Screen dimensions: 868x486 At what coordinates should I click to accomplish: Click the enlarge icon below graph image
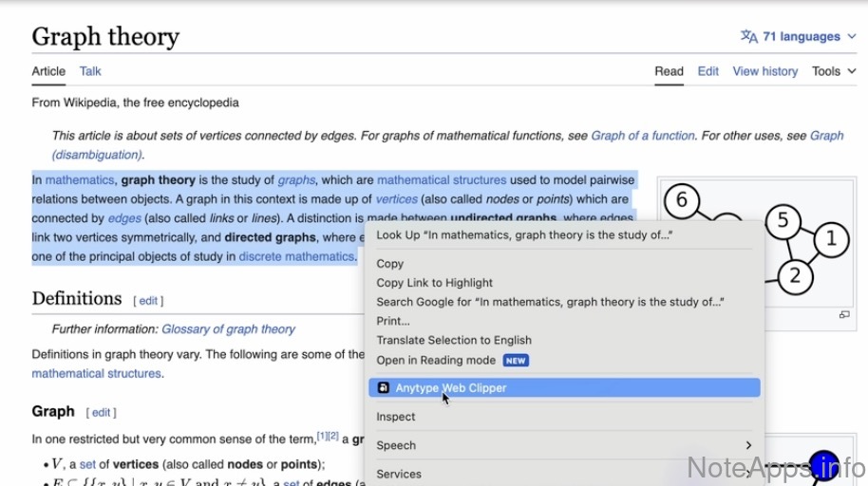[x=843, y=315]
